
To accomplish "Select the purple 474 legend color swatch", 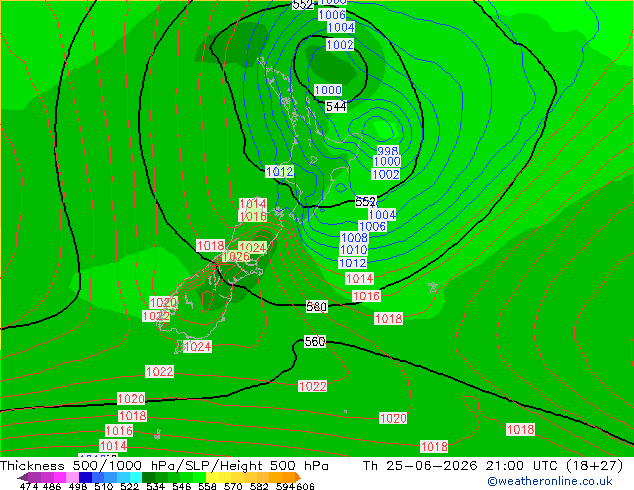I will tap(34, 477).
